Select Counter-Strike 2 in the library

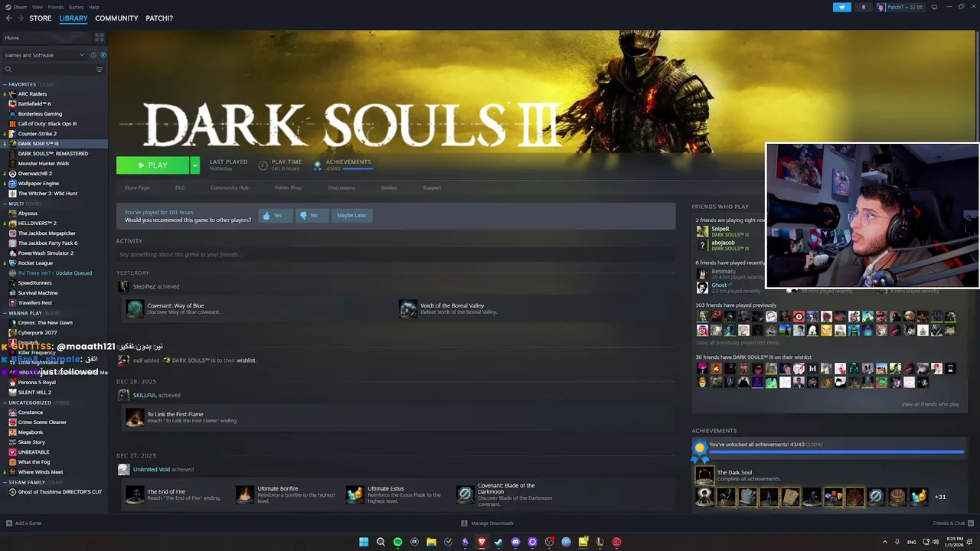[x=37, y=134]
